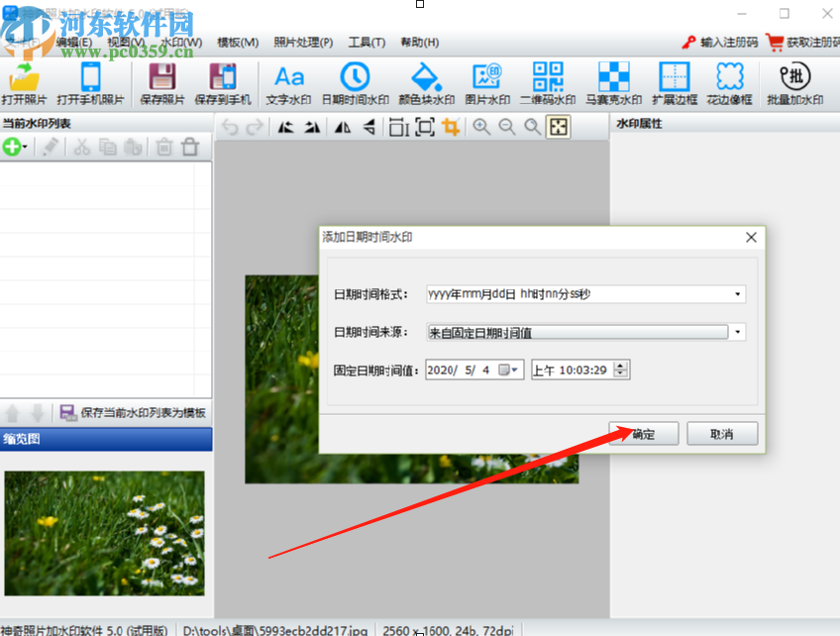Open the 水印(W) menu
Viewport: 840px width, 636px height.
182,43
